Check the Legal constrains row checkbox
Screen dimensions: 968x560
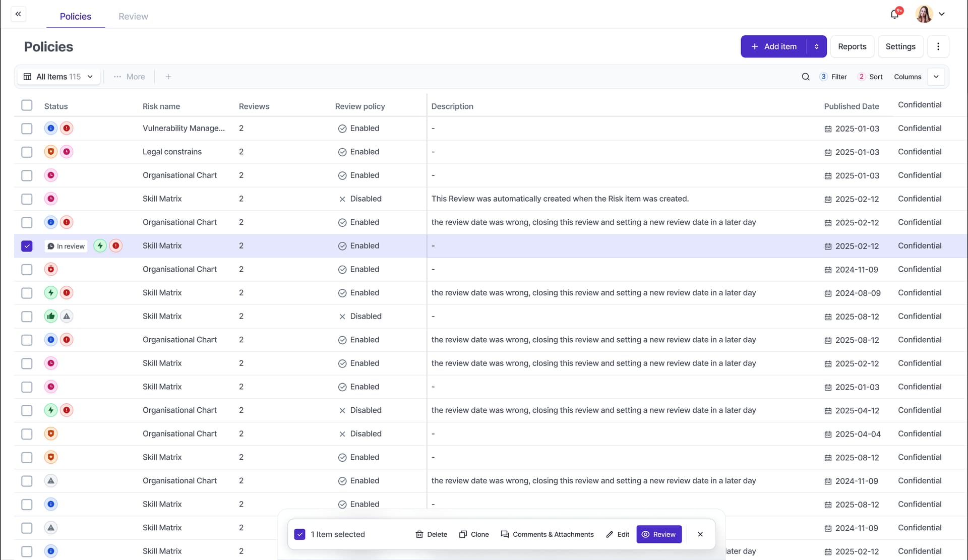coord(27,152)
